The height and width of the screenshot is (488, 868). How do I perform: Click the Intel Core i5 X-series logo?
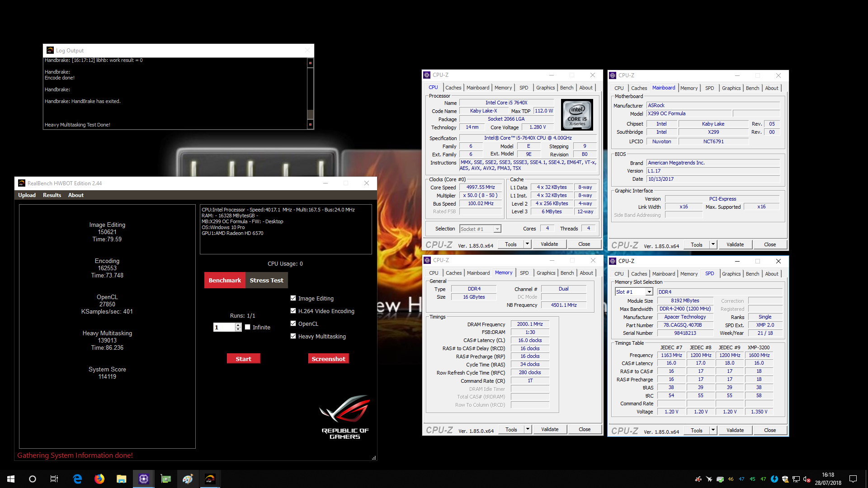click(x=577, y=115)
